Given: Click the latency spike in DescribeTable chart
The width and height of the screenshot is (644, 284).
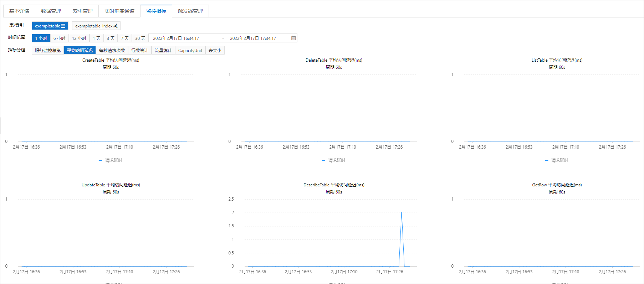Looking at the screenshot, I should (x=402, y=213).
